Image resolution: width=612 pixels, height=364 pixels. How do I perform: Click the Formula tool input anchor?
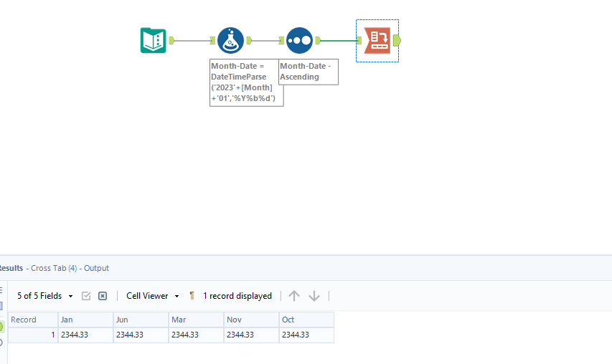tap(212, 41)
